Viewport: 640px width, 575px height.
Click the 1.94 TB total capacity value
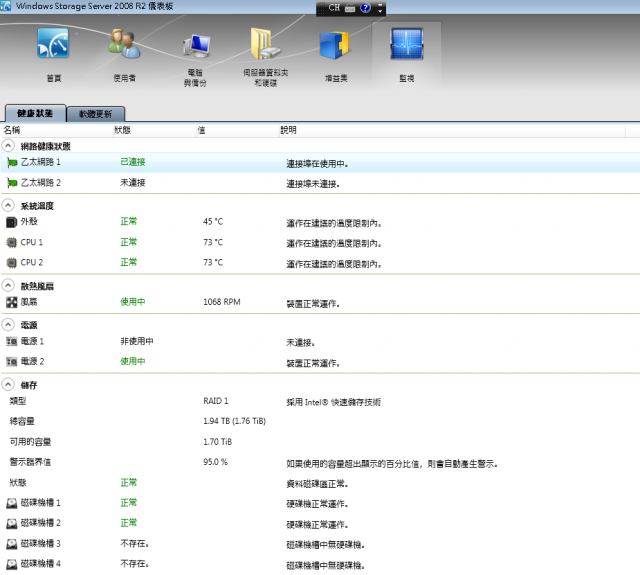234,421
